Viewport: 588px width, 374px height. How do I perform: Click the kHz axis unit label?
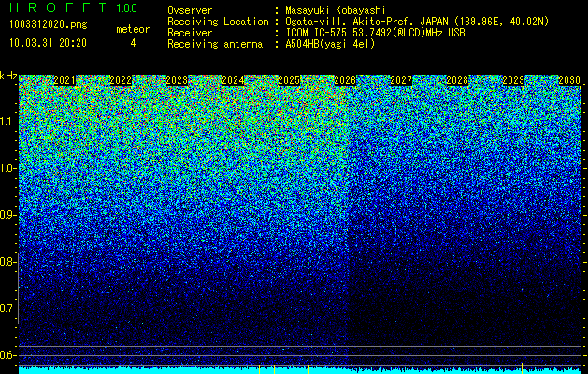point(8,76)
